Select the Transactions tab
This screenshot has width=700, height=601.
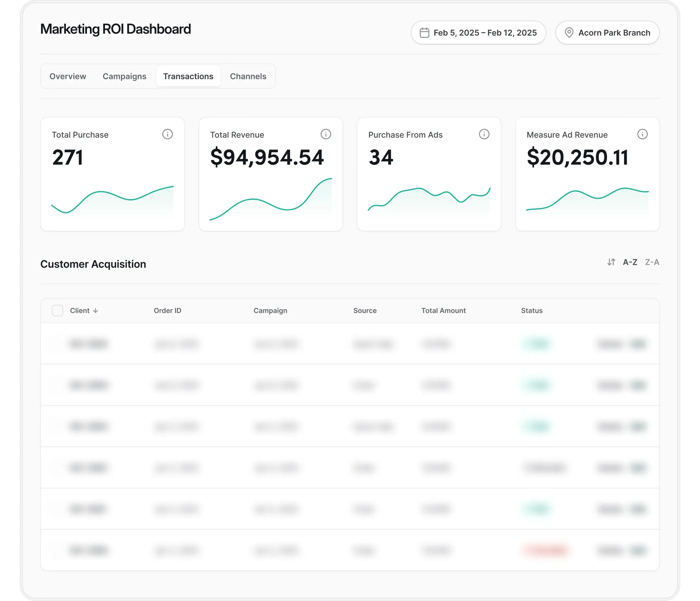(188, 76)
